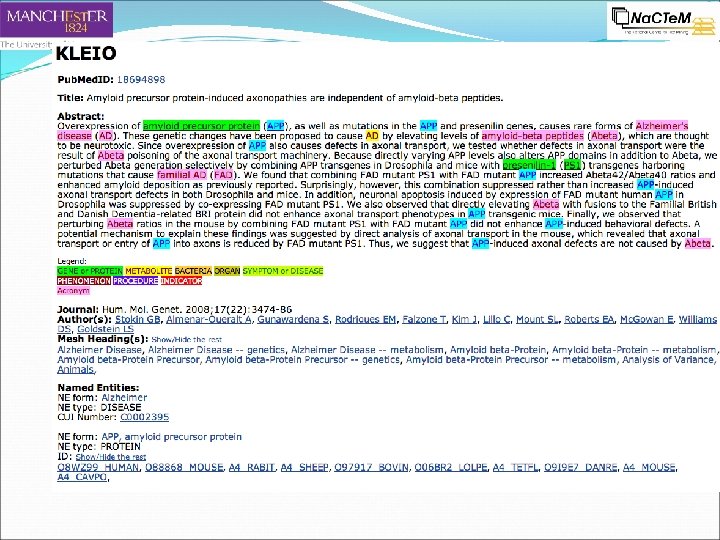Click the GENE or PROTEIN legend swatch
The image size is (720, 540).
tap(90, 271)
